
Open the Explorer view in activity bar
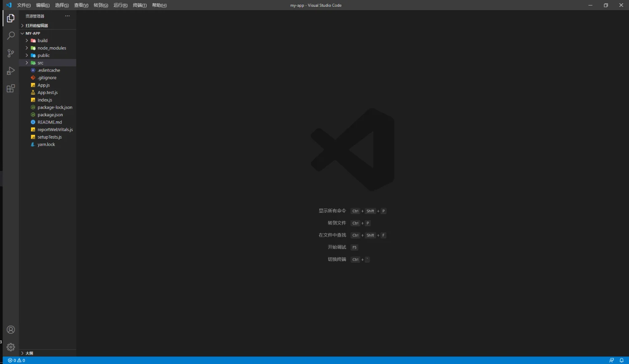(x=11, y=18)
